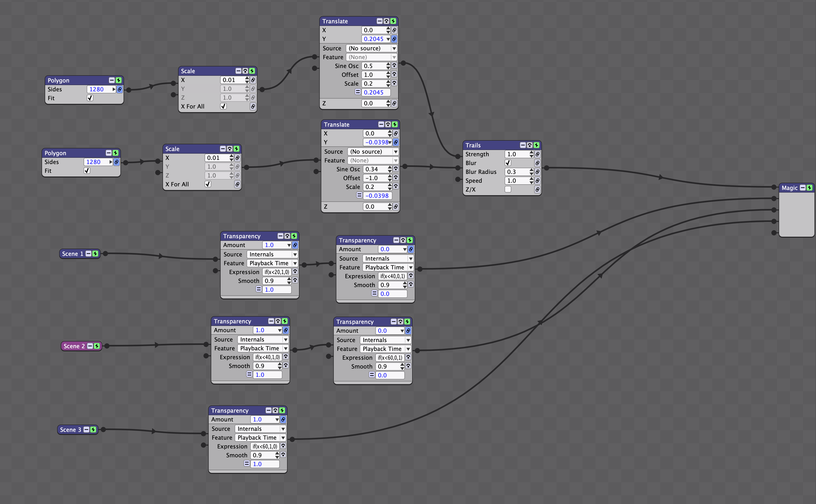Click the link icon beside Trails Strength
This screenshot has height=504, width=816.
pos(537,154)
